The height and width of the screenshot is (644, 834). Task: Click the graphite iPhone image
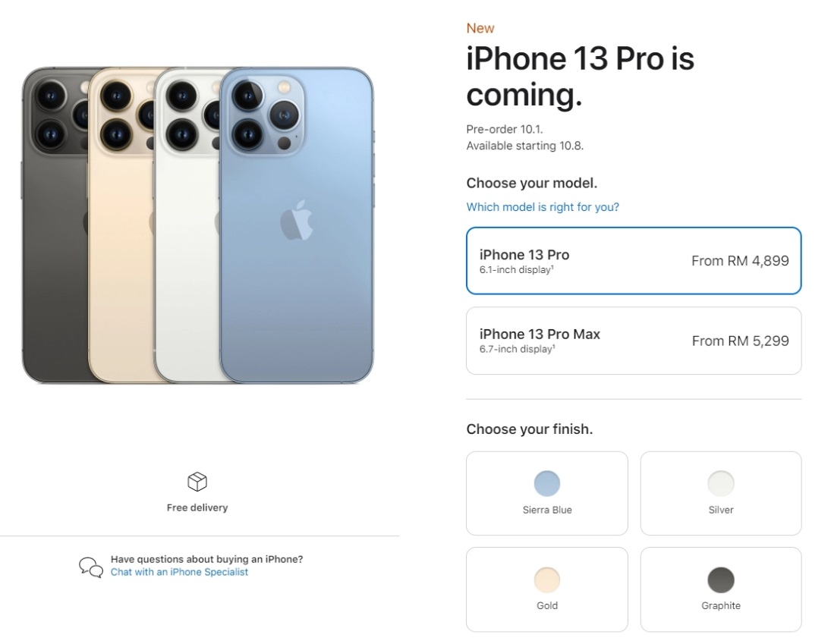tap(54, 225)
